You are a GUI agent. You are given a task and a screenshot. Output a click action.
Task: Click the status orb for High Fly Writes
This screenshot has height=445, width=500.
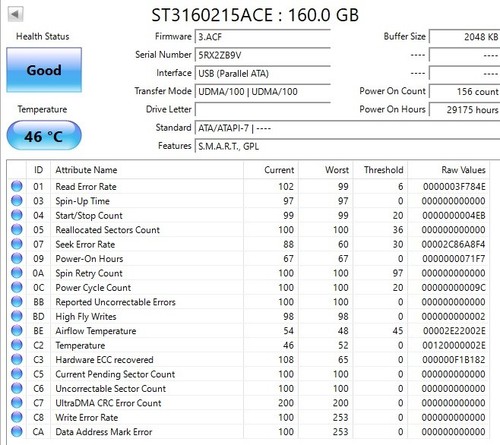[x=17, y=316]
